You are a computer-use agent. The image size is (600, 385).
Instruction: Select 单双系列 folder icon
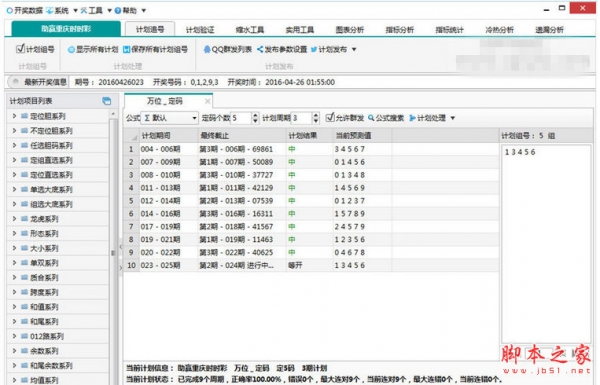[24, 263]
